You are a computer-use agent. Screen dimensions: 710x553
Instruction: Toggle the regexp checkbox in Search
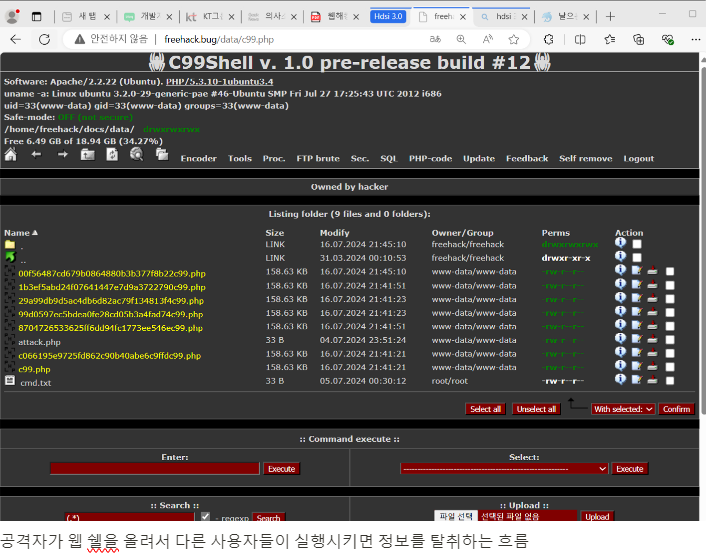pos(205,516)
